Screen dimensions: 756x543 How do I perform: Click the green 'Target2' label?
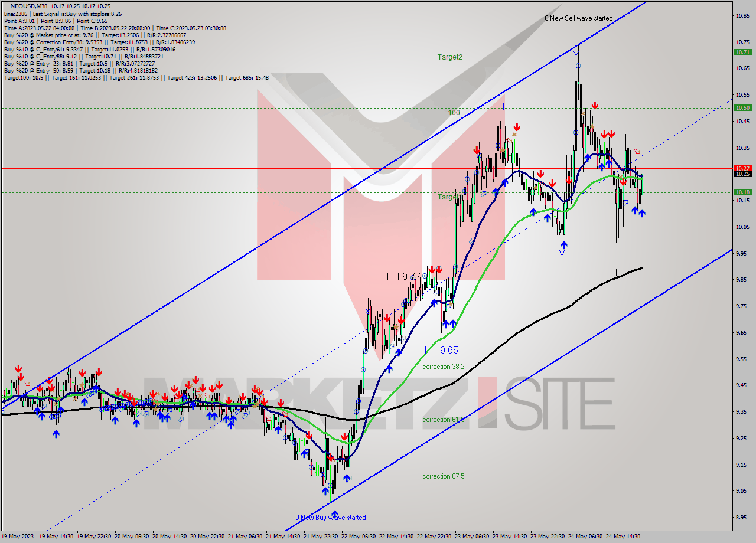pyautogui.click(x=450, y=57)
